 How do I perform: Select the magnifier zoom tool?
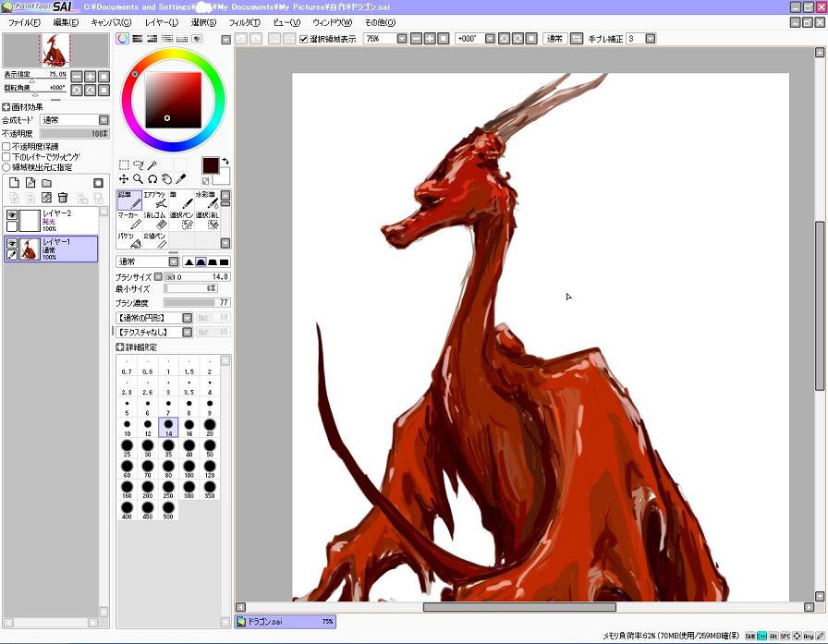coord(138,179)
